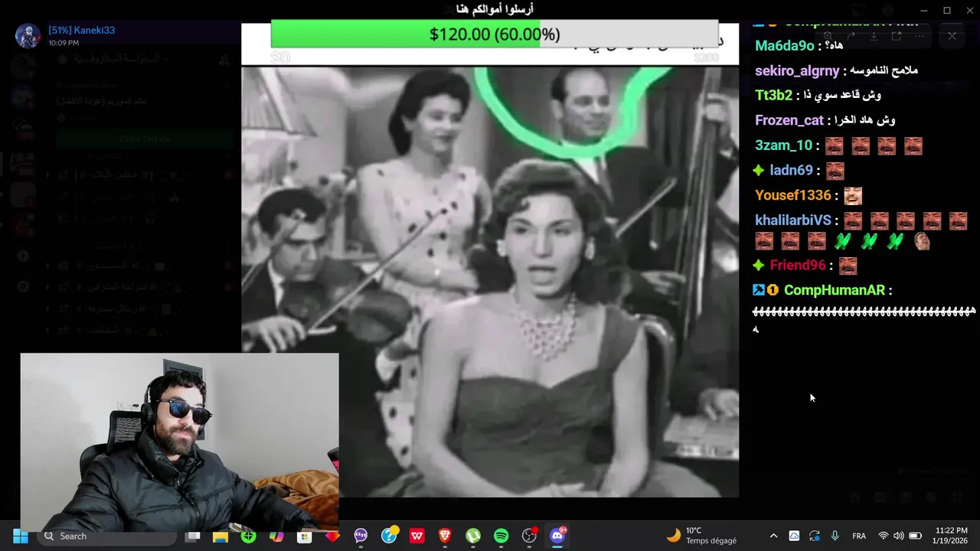Click the Yousef1336 username in the chat

[x=793, y=195]
